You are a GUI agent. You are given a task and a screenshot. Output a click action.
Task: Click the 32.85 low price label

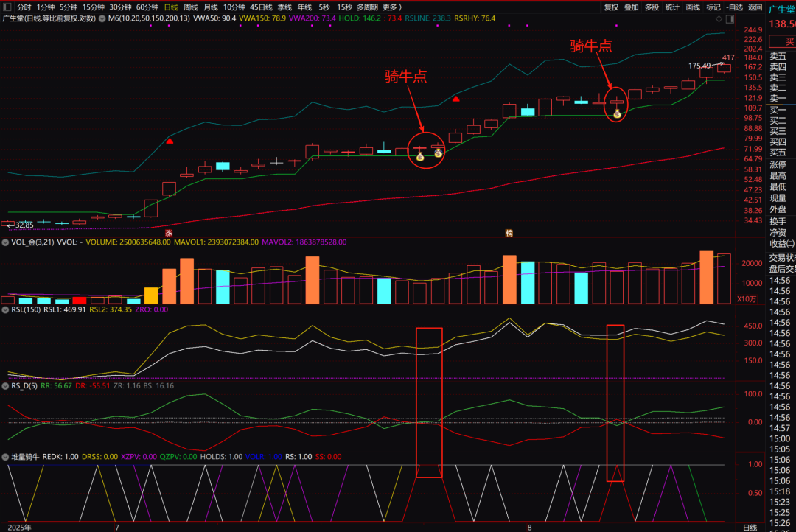click(24, 225)
